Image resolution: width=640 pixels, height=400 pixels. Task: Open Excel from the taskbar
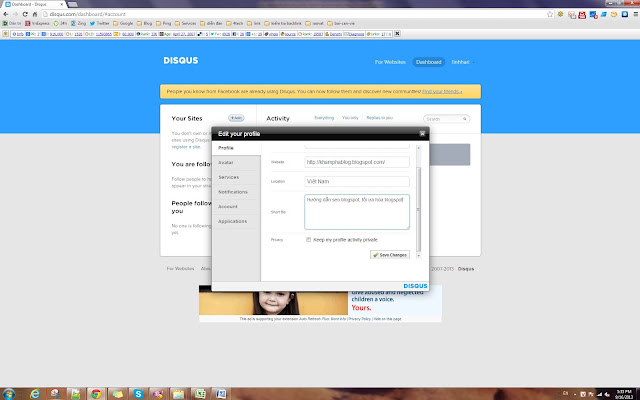[x=199, y=394]
